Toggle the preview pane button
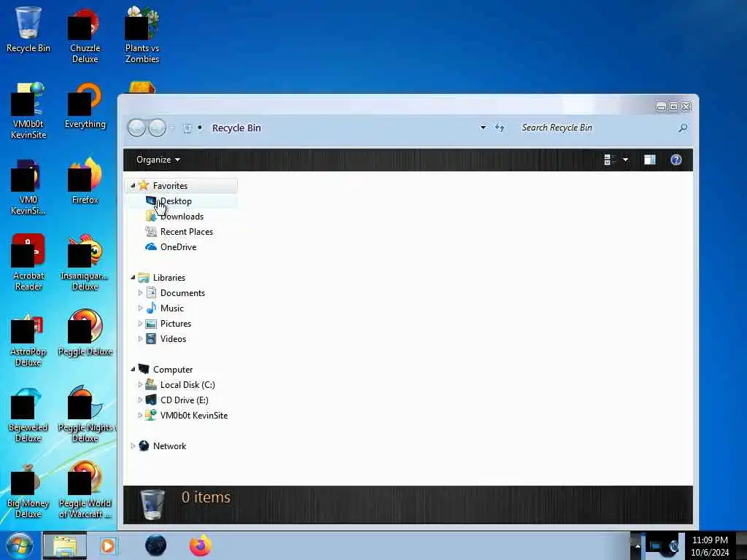747x560 pixels. point(650,160)
